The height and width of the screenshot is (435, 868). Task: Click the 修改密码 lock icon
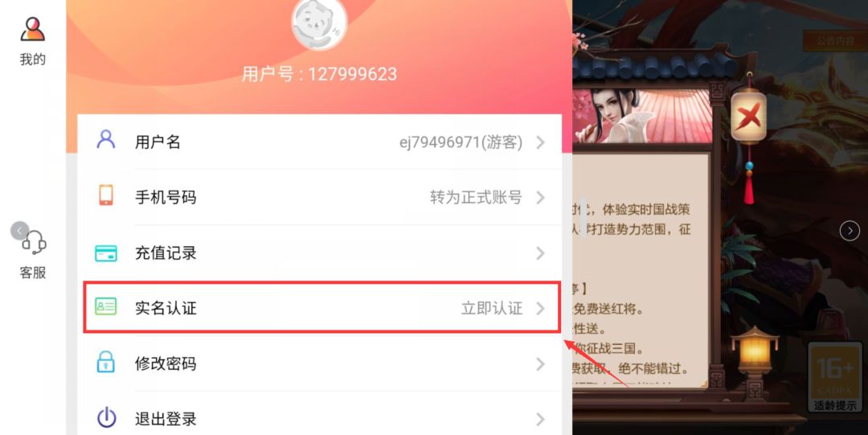106,362
